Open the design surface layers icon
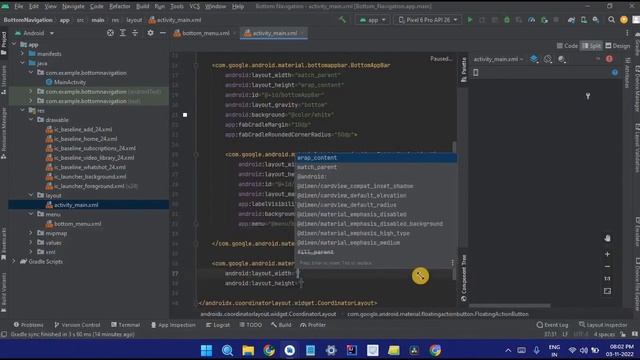 pyautogui.click(x=534, y=59)
